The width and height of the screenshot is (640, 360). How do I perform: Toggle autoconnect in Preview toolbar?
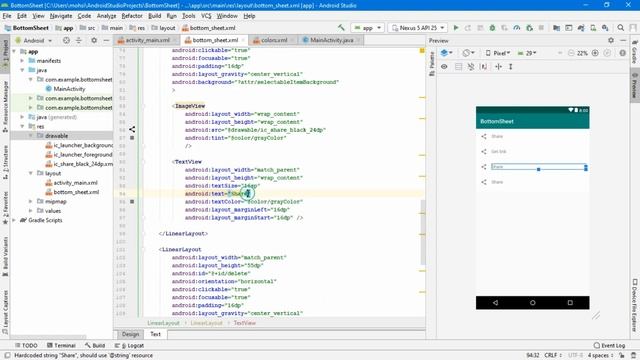(471, 67)
